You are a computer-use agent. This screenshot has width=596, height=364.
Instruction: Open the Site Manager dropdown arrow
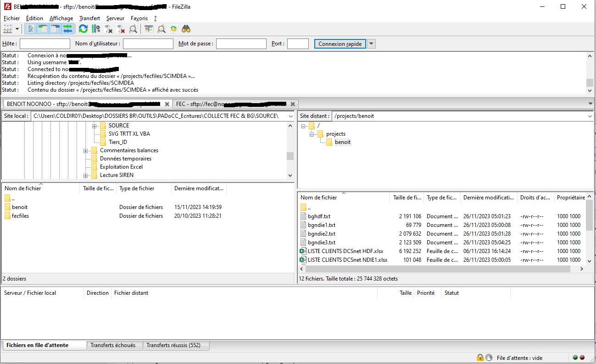17,29
